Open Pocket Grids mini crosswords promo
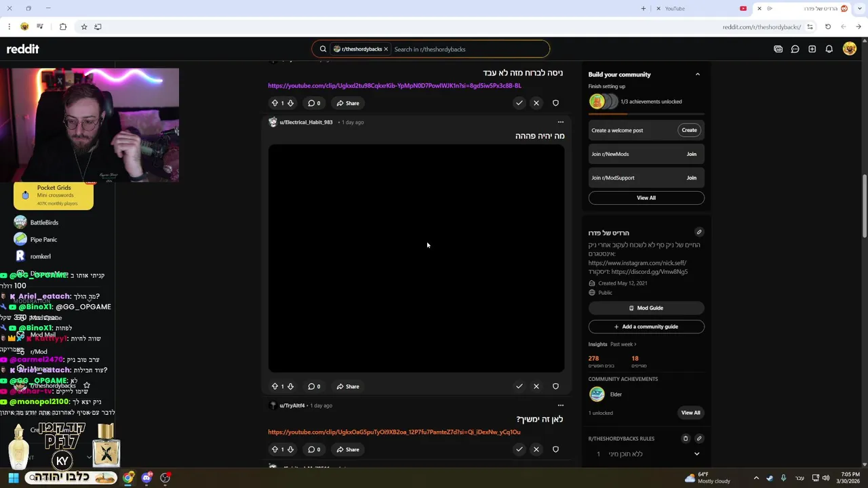The width and height of the screenshot is (868, 488). pos(54,195)
